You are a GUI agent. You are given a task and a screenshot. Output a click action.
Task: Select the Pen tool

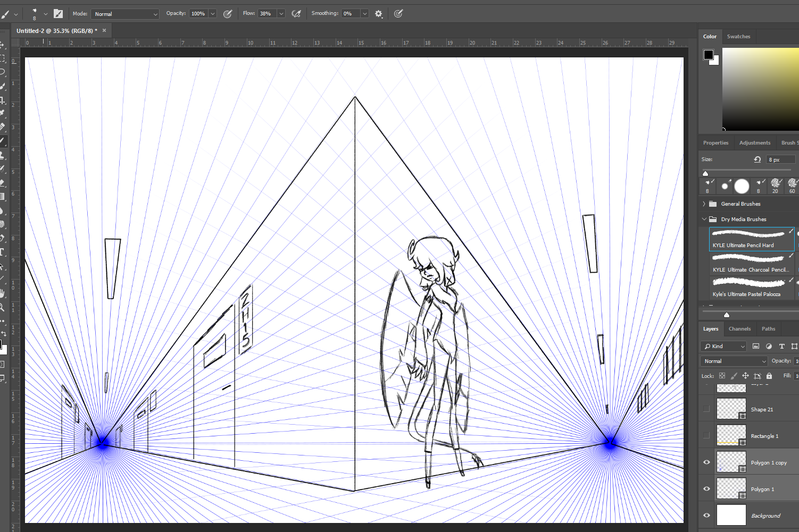(x=2, y=238)
